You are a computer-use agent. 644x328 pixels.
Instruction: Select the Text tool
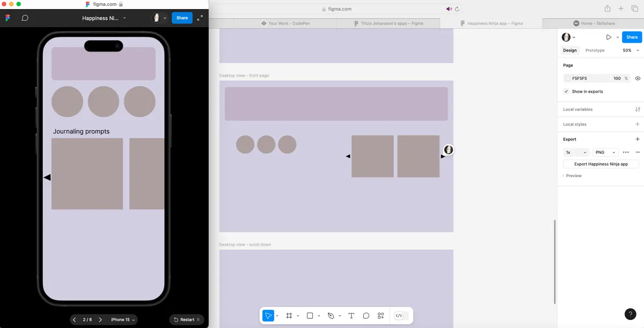[x=351, y=316]
